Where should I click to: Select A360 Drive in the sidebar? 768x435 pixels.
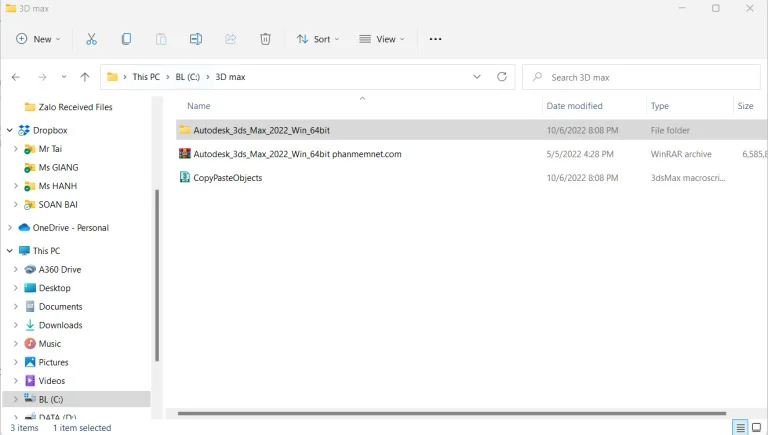click(x=60, y=269)
